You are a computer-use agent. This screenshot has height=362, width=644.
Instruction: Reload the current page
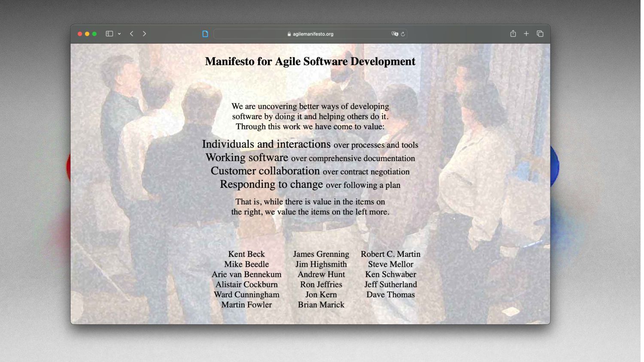(403, 34)
